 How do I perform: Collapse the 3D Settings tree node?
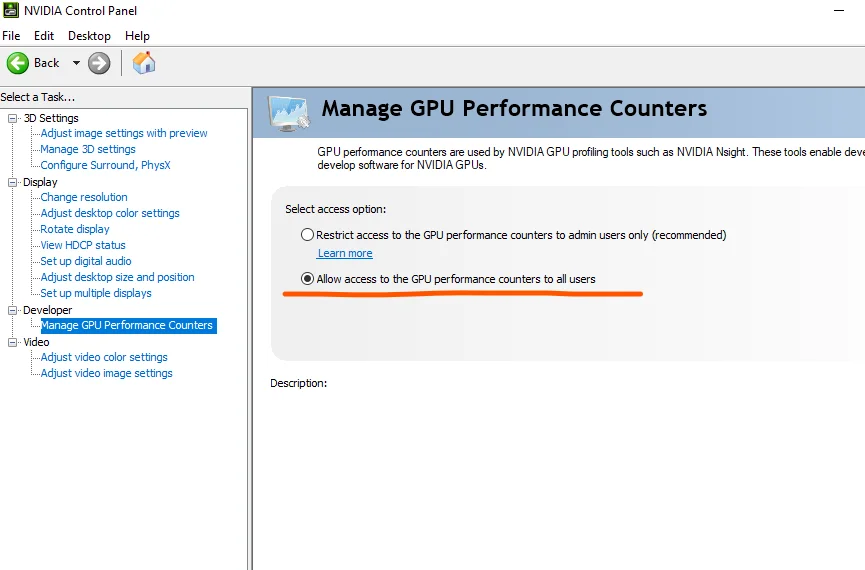13,118
